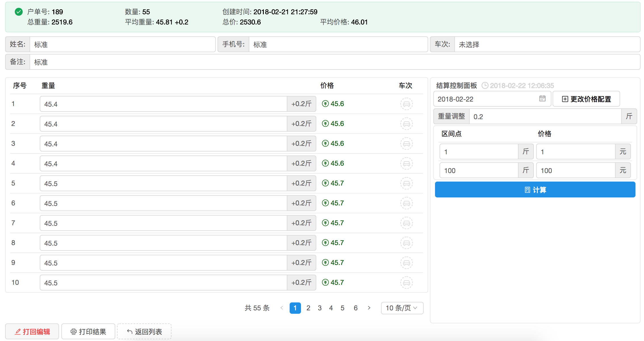644x341 pixels.
Task: Click the clock icon beside settlement timestamp
Action: 485,85
